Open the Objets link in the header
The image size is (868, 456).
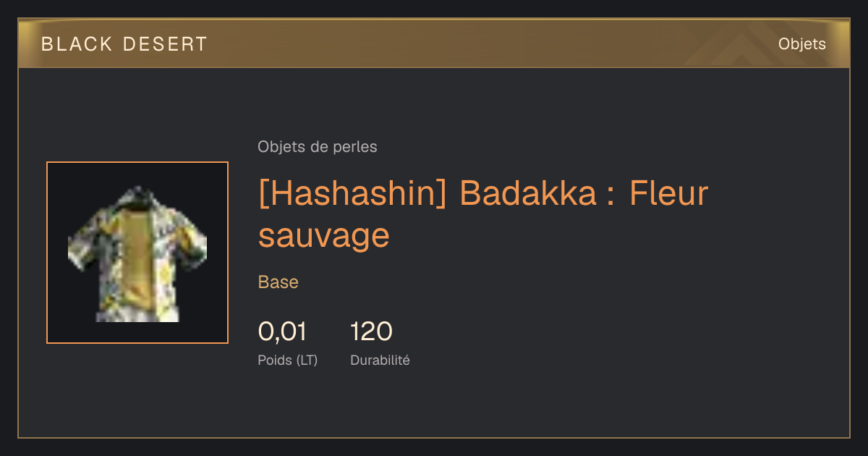coord(801,44)
